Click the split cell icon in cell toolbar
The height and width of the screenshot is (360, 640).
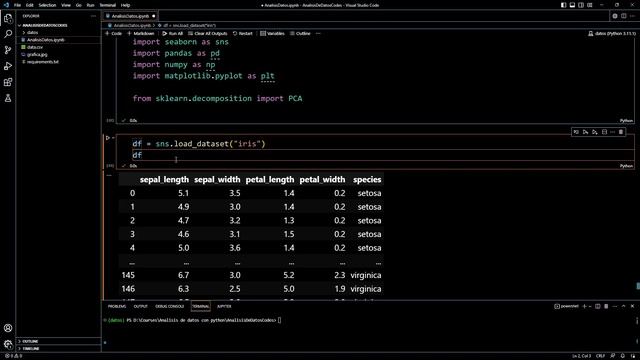click(604, 132)
